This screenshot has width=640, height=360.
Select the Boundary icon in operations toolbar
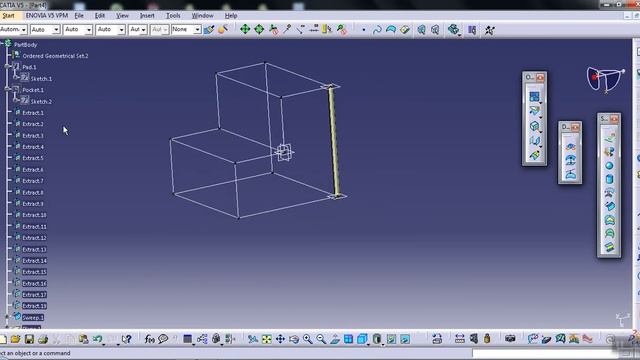(x=534, y=126)
